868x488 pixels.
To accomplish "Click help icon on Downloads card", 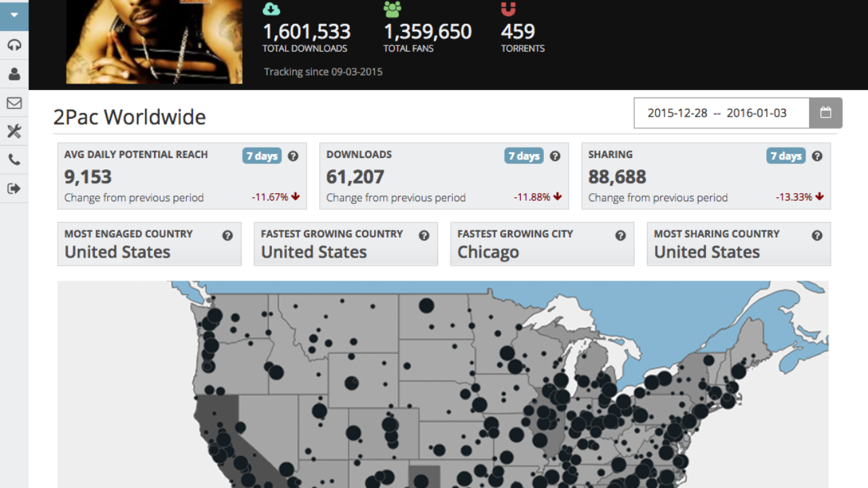I will [x=555, y=156].
